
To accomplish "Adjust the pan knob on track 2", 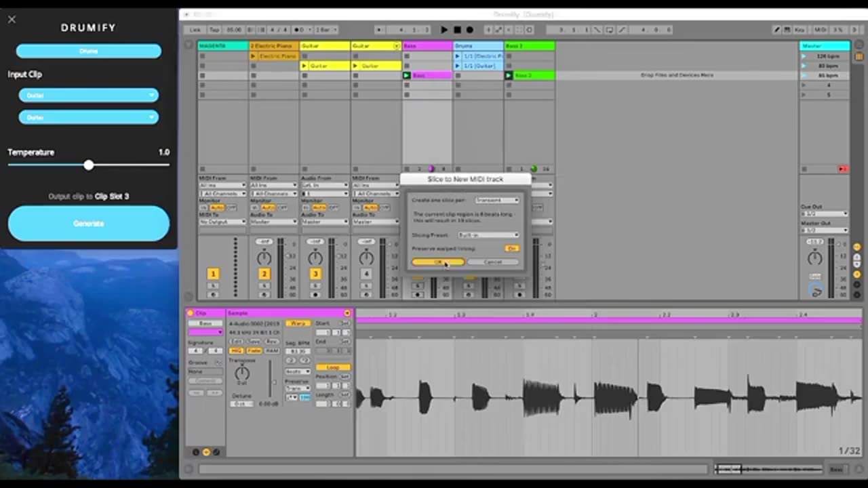I will click(x=264, y=258).
